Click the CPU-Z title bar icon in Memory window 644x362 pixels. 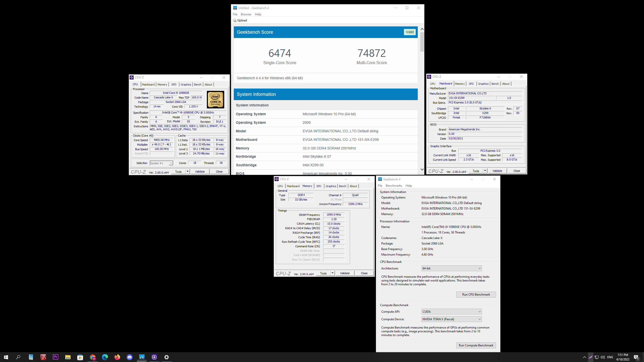click(277, 179)
